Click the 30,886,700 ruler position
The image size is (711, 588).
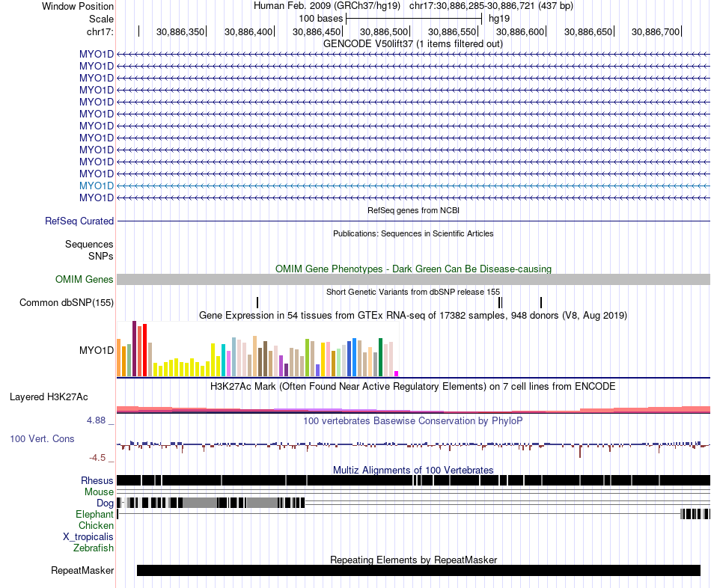[656, 31]
